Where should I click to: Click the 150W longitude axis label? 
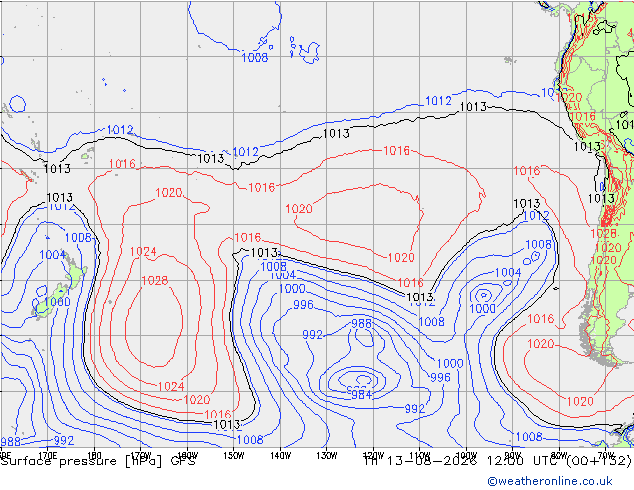click(x=234, y=455)
